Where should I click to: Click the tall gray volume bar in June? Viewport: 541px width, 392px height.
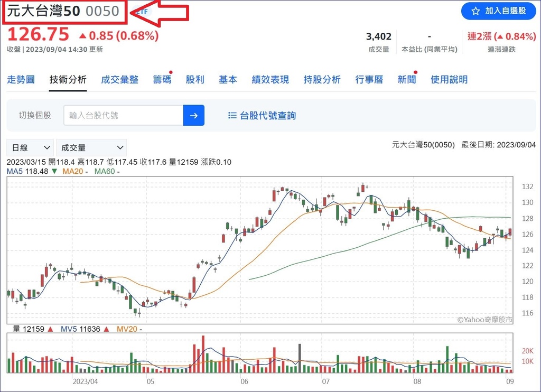(300, 358)
